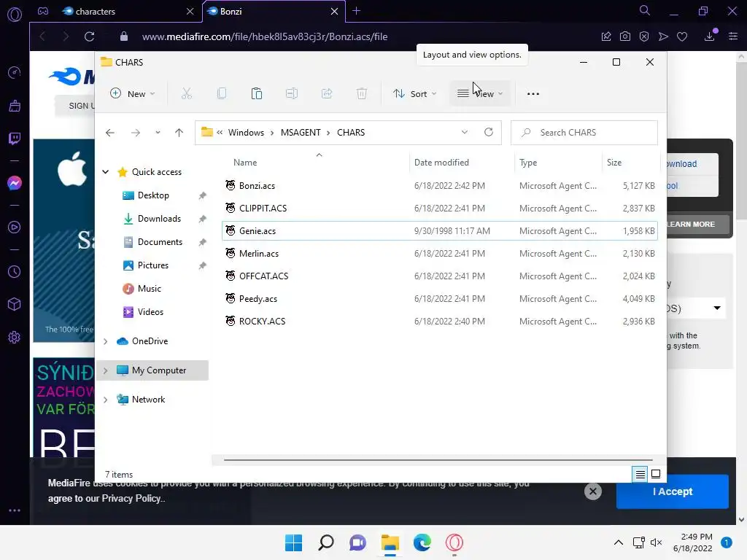The width and height of the screenshot is (747, 560).
Task: Click the Share icon in Explorer toolbar
Action: pos(327,93)
